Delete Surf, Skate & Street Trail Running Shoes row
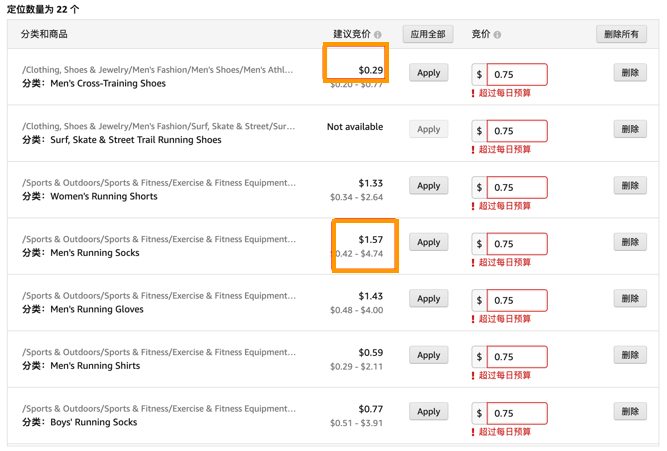This screenshot has width=667, height=451. click(x=628, y=130)
